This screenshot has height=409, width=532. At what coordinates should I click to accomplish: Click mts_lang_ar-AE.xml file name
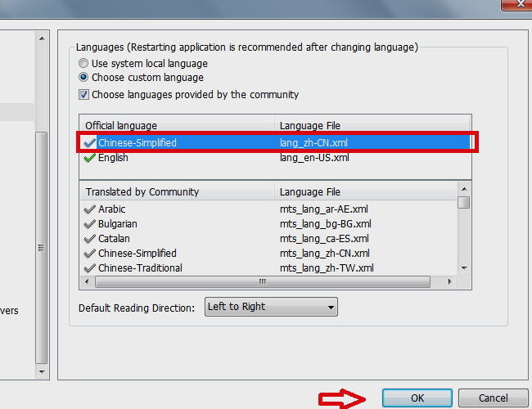pos(324,209)
